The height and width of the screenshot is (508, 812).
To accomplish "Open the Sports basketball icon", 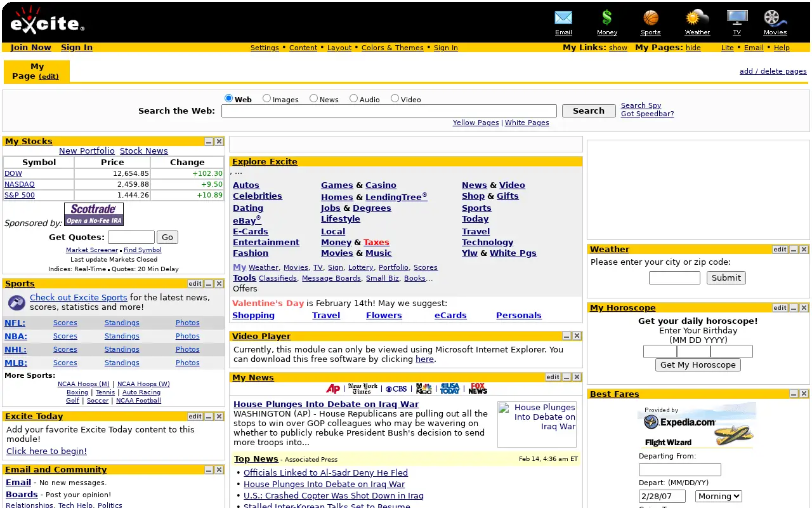I will pyautogui.click(x=651, y=18).
